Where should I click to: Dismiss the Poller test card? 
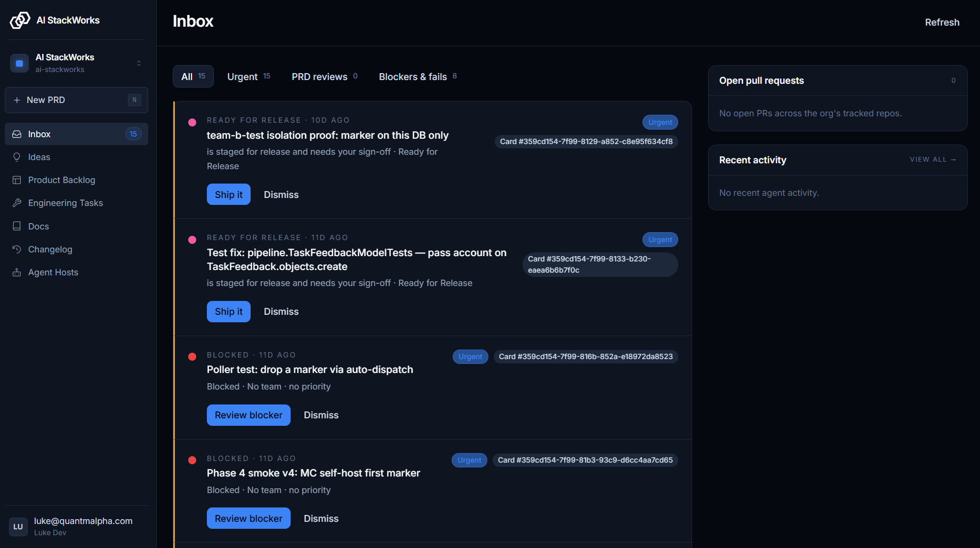(x=321, y=415)
